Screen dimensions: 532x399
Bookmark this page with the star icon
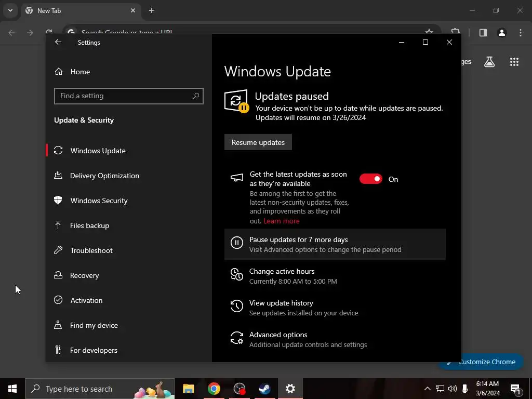pyautogui.click(x=429, y=32)
